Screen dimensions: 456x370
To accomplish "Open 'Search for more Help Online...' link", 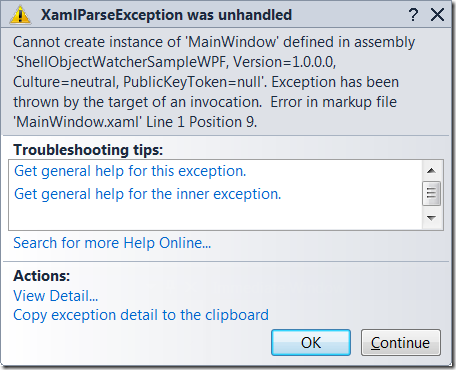I will pos(112,243).
